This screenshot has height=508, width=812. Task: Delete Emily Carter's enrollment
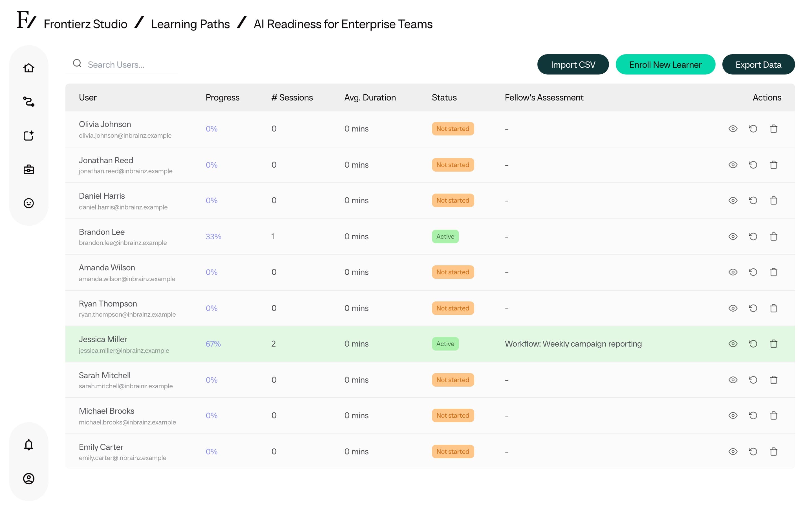[773, 452]
